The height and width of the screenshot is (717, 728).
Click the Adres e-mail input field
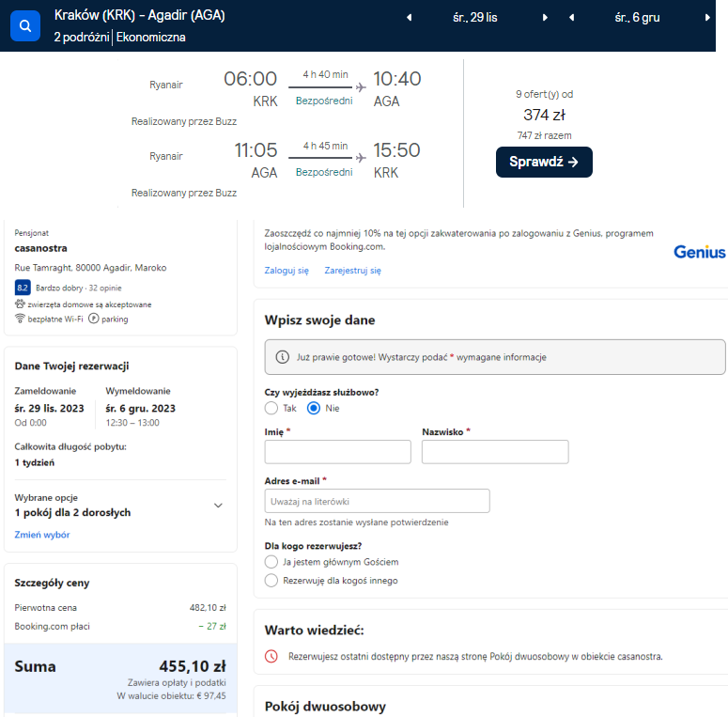(377, 501)
